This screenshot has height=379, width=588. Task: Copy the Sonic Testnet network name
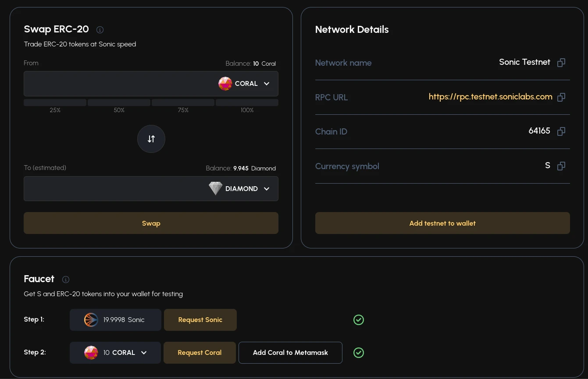[561, 63]
